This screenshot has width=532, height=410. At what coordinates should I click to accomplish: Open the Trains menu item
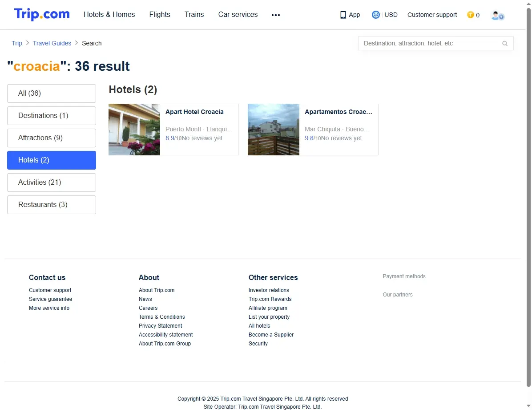click(x=194, y=15)
